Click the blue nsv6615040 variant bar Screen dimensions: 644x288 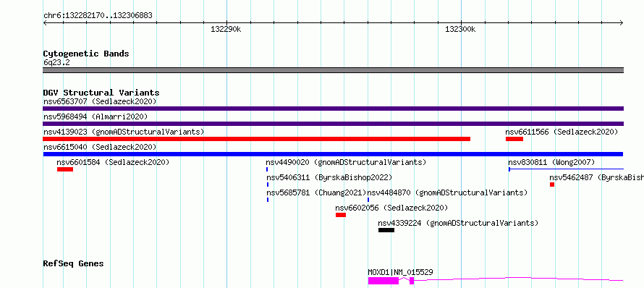[333, 154]
